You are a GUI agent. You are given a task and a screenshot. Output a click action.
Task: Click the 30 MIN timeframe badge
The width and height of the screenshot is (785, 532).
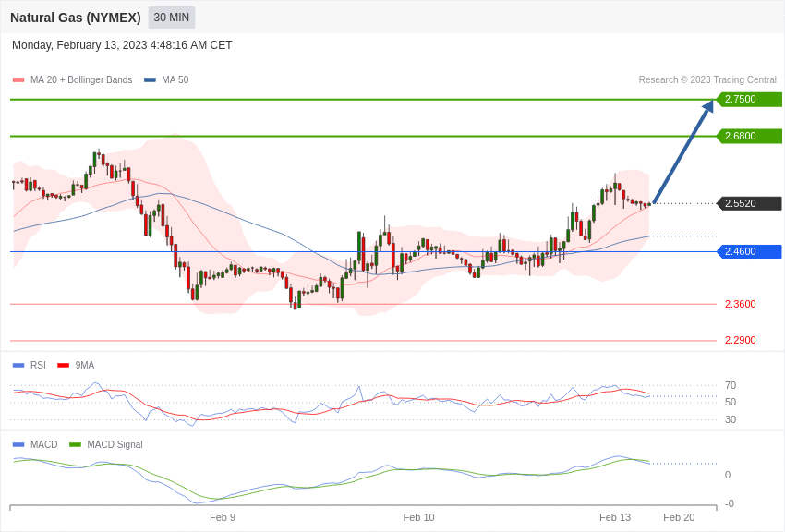(x=171, y=18)
